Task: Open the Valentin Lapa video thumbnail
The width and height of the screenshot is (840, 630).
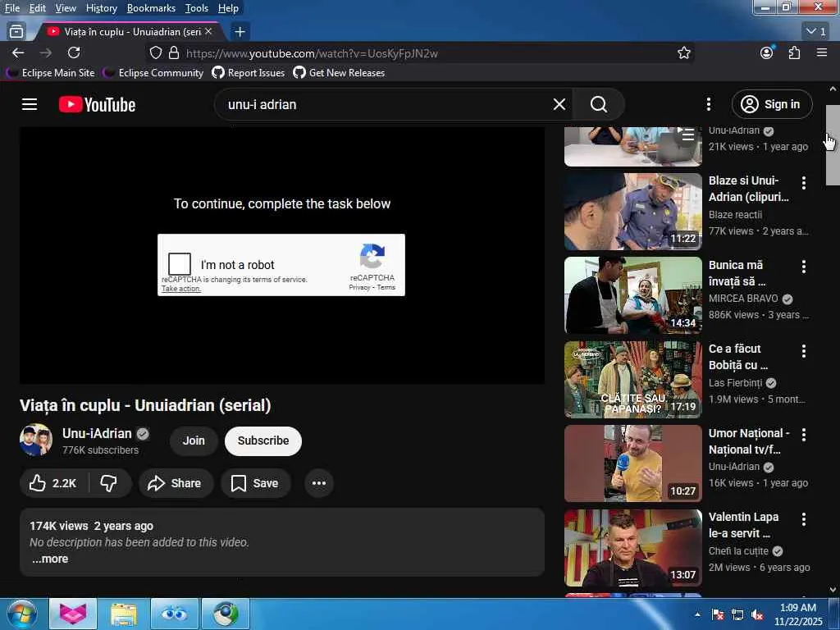Action: pos(632,548)
